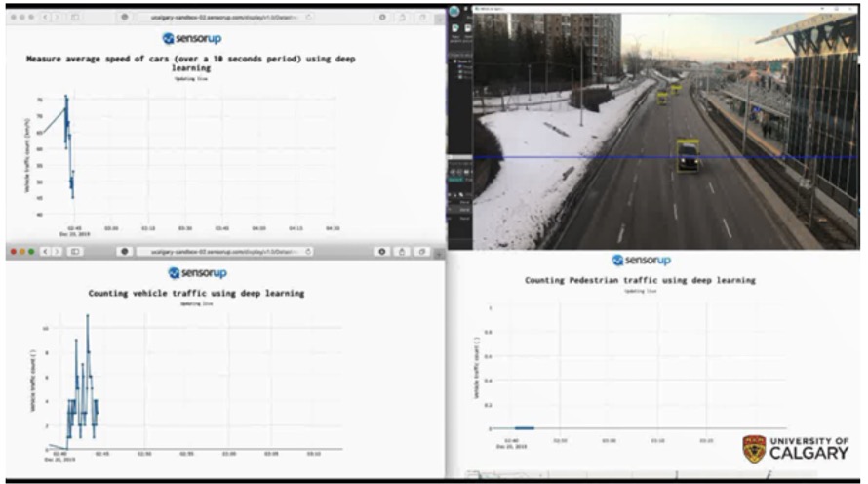Viewport: 868px width, 484px height.
Task: Toggle the sidebar in the bottom-left browser
Action: coord(75,251)
